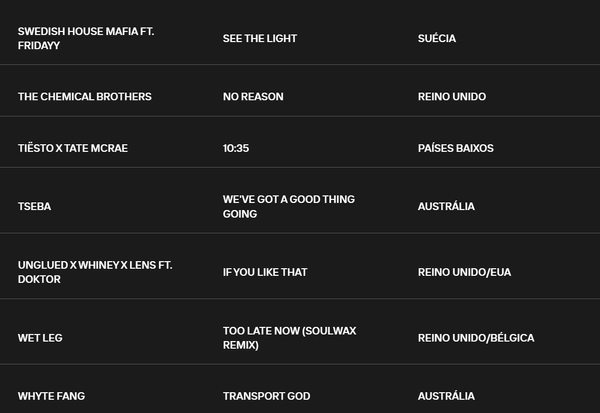Click Reino Unido in Chemical Brothers row
Viewport: 600px width, 413px height.
(452, 96)
